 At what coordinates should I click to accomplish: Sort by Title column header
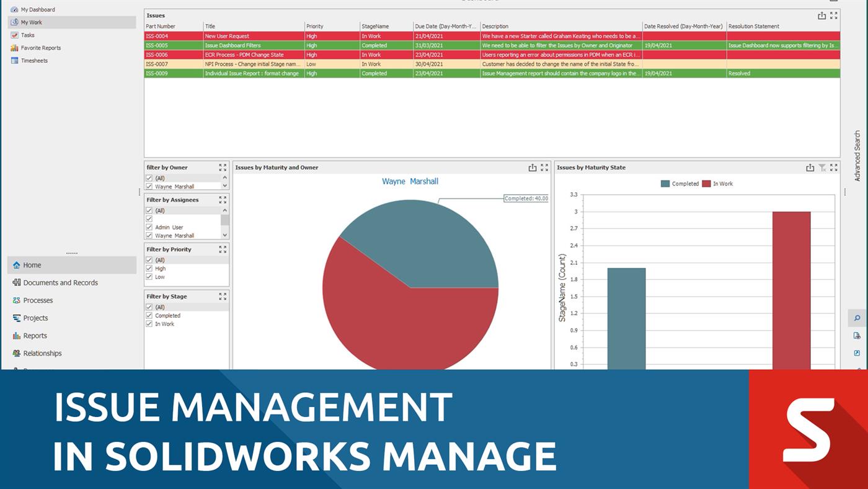(x=254, y=26)
